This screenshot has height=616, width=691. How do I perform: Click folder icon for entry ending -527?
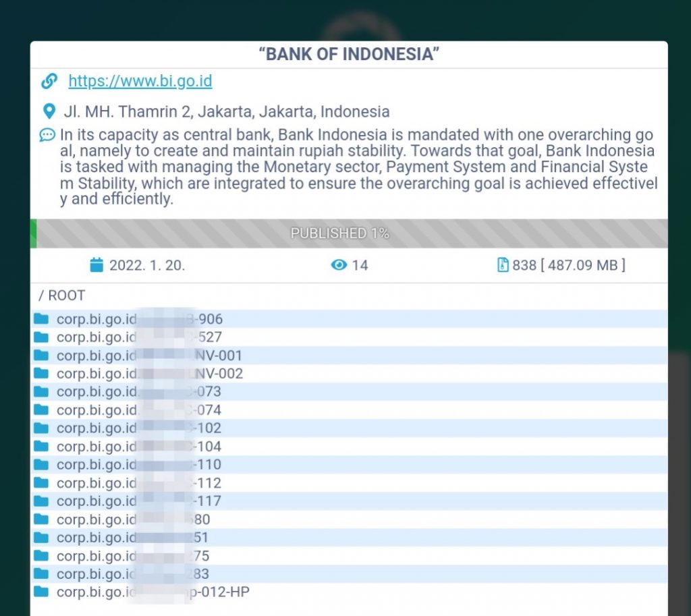[x=41, y=337]
